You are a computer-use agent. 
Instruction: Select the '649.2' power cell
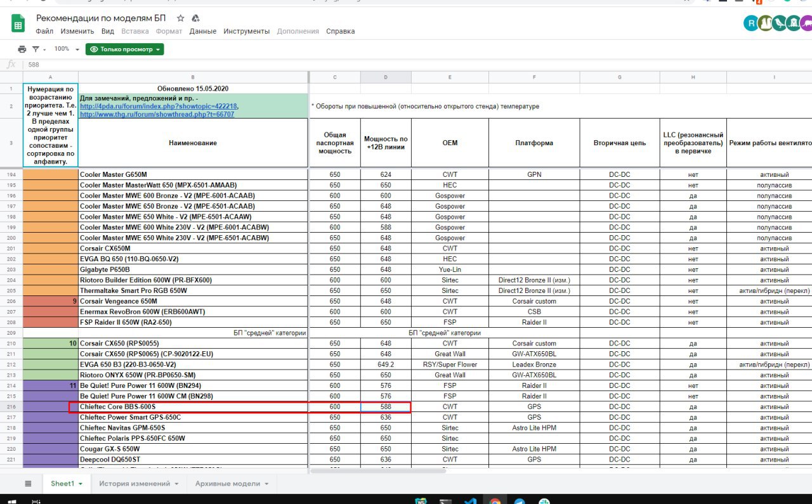coord(386,365)
